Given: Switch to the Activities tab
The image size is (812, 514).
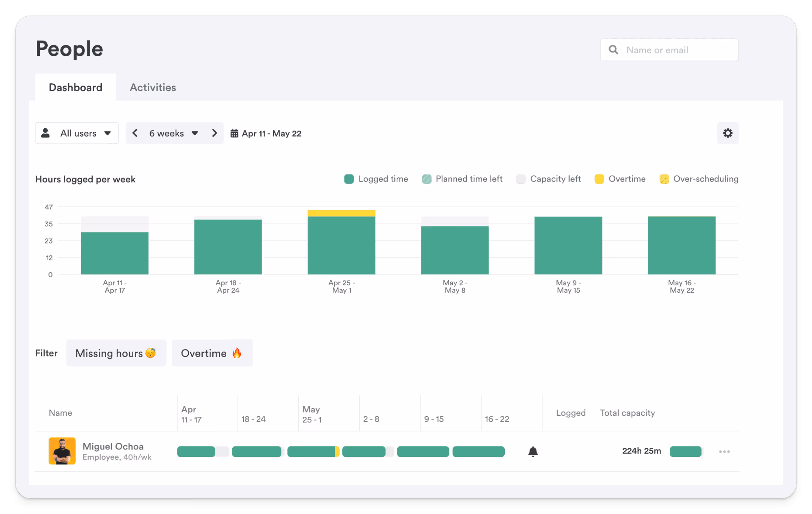Looking at the screenshot, I should point(153,87).
